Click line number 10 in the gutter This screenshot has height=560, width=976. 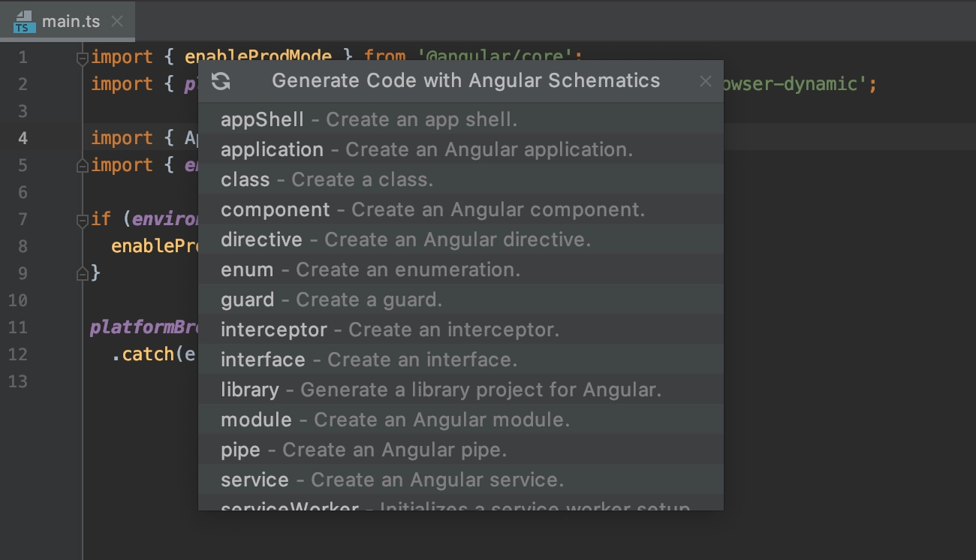(18, 300)
